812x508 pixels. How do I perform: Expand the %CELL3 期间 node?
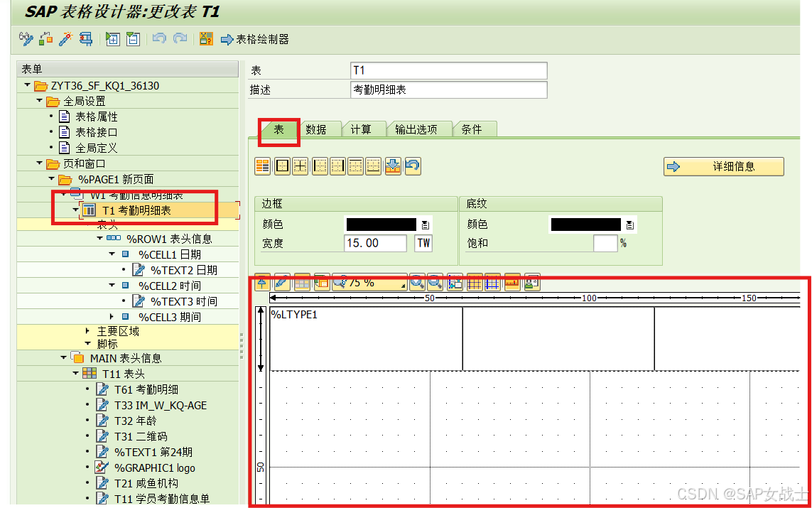pyautogui.click(x=112, y=316)
